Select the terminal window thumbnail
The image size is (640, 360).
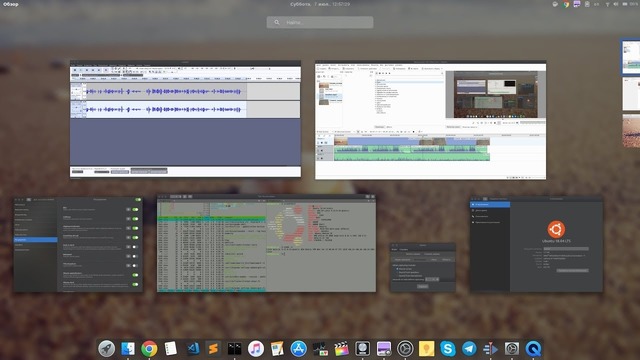(266, 243)
